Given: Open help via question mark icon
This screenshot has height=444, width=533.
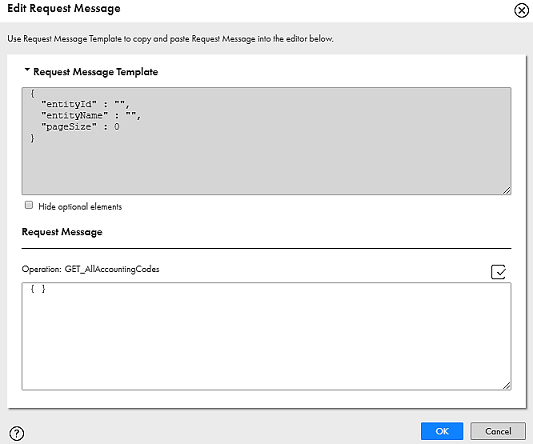Looking at the screenshot, I should pos(17,433).
